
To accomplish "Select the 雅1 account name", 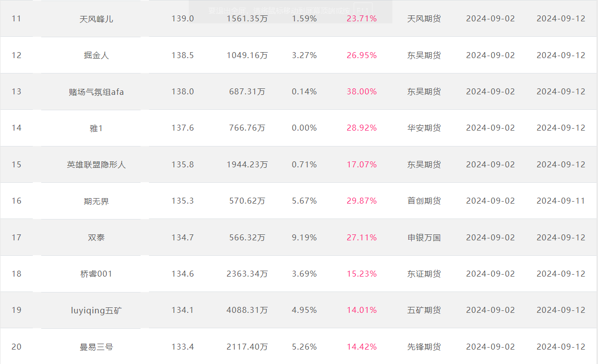I will coord(96,128).
